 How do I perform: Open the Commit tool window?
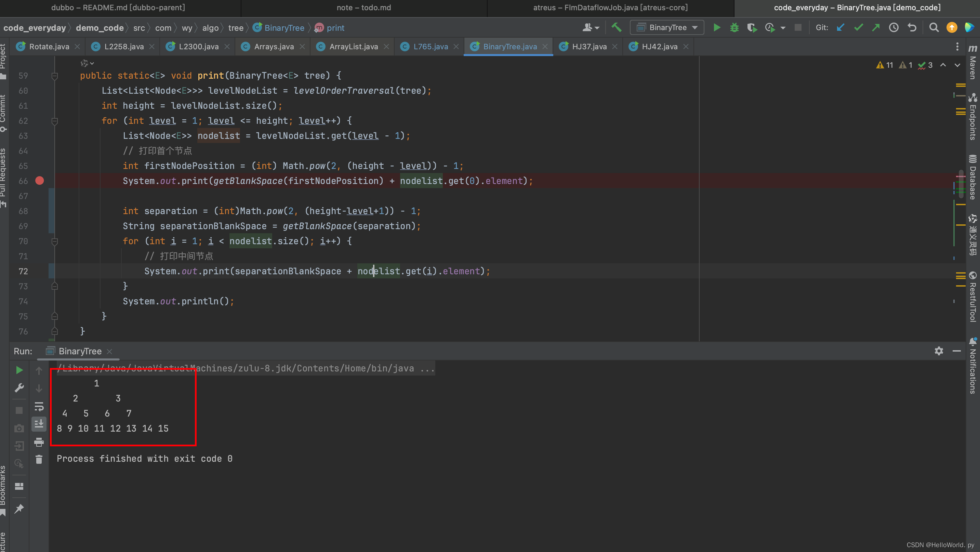coord(3,113)
